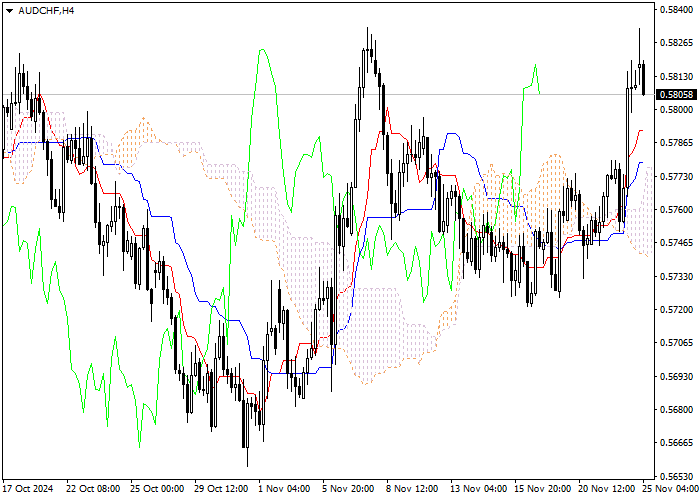The image size is (700, 500).
Task: Click the 25 Oct 00:00 time label
Action: pyautogui.click(x=157, y=489)
